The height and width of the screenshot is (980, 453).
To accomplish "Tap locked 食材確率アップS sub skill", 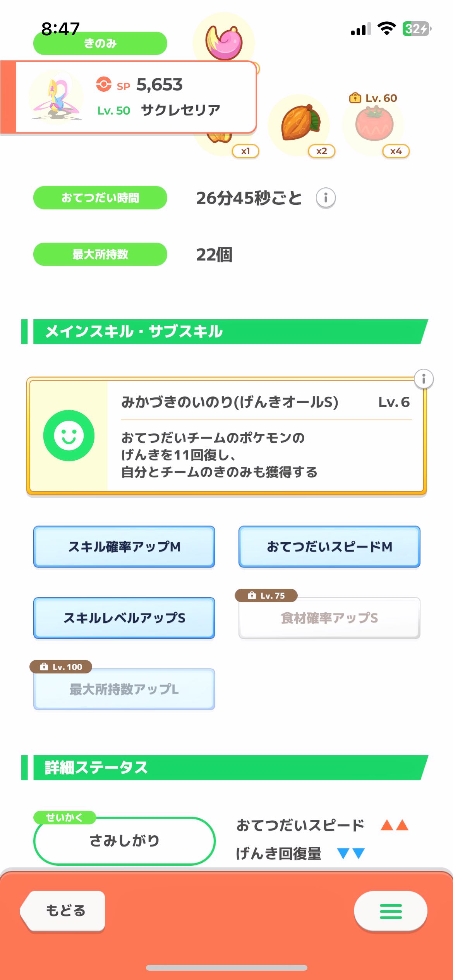I will click(x=329, y=618).
